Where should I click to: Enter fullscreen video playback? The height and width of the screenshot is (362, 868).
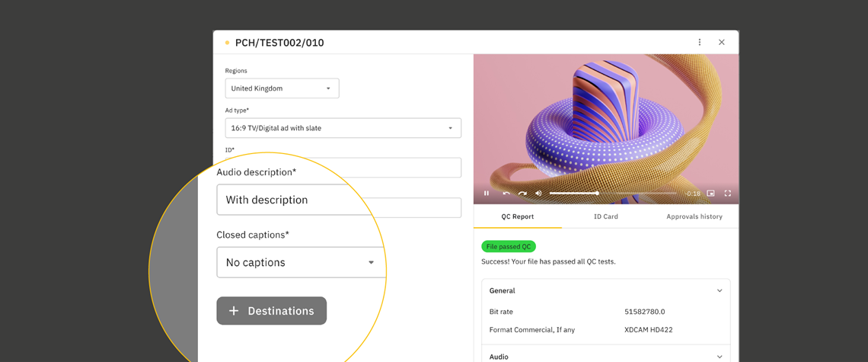pos(728,194)
